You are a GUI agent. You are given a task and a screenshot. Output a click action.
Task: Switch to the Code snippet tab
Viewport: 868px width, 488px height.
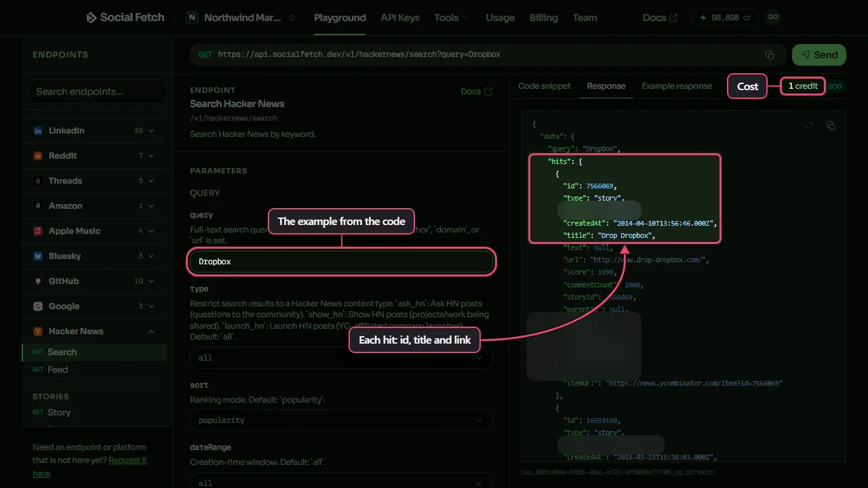coord(545,86)
